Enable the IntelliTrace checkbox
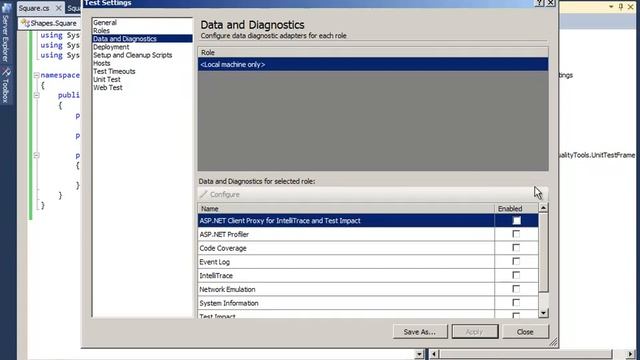640x360 pixels. 516,276
